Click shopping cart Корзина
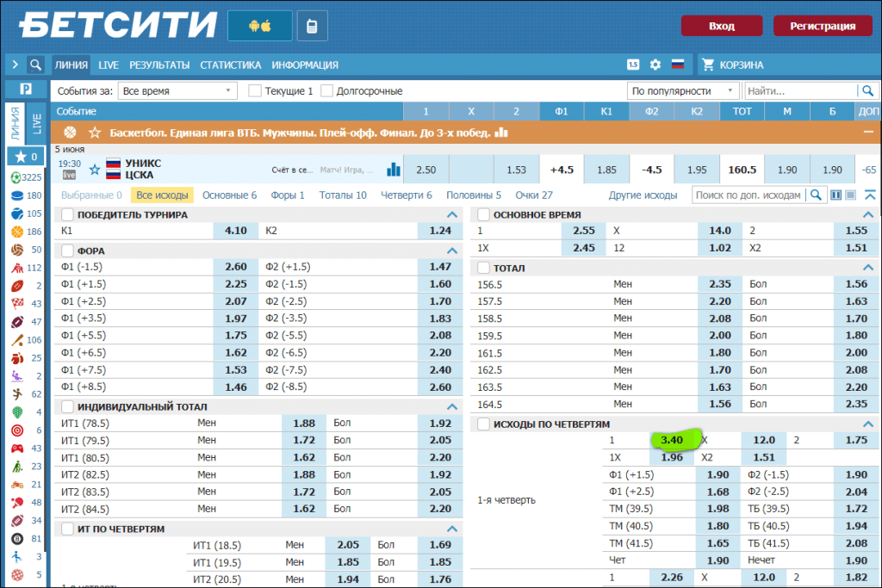882x588 pixels. [x=732, y=65]
